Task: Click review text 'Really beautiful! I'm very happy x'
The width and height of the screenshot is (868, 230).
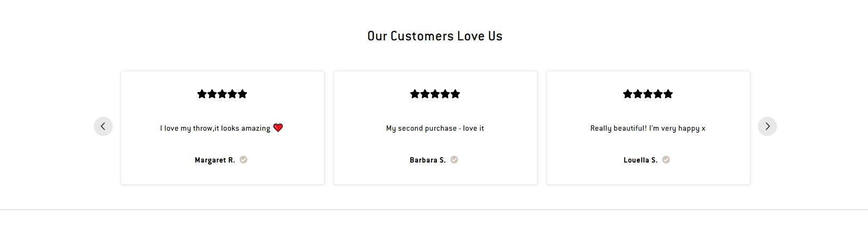Action: coord(648,129)
